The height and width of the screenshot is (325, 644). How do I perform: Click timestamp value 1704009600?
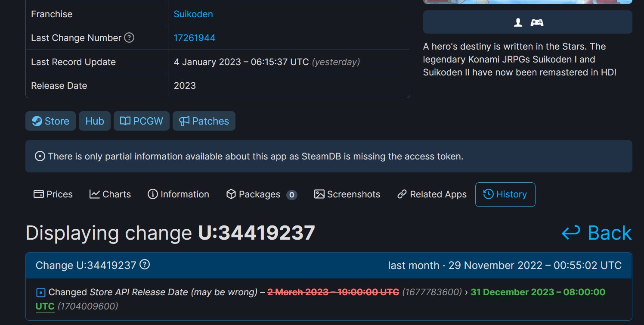click(x=87, y=306)
